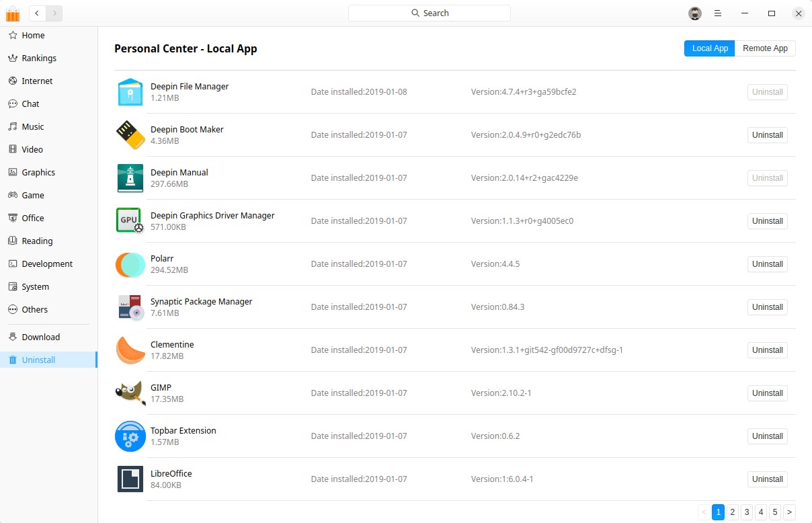
Task: Click the Others ellipsis icon
Action: (x=13, y=309)
